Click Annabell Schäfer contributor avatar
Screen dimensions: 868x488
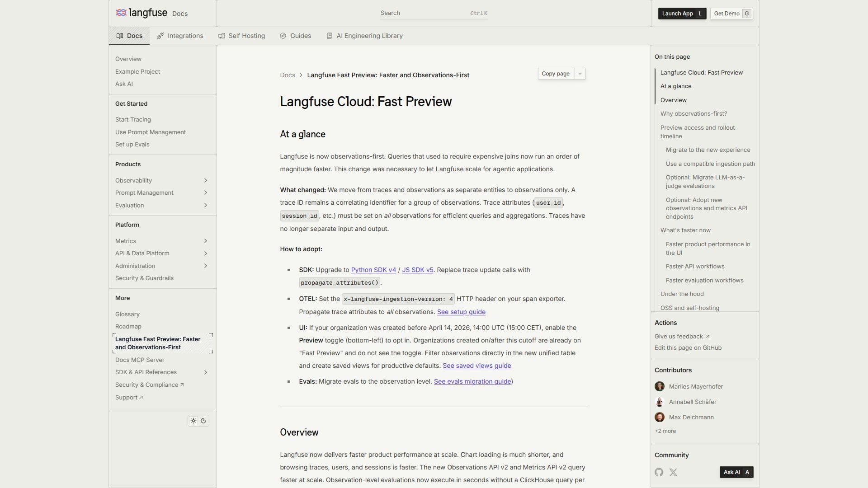[660, 402]
